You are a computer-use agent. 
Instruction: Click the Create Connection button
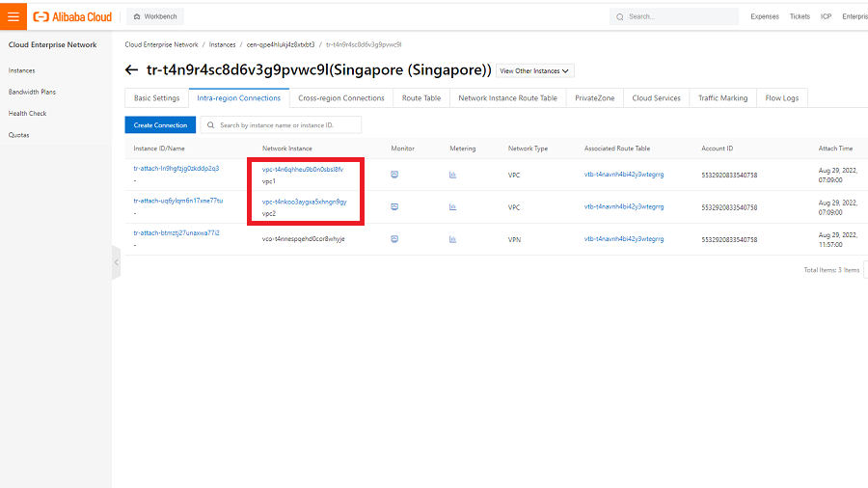pos(160,125)
